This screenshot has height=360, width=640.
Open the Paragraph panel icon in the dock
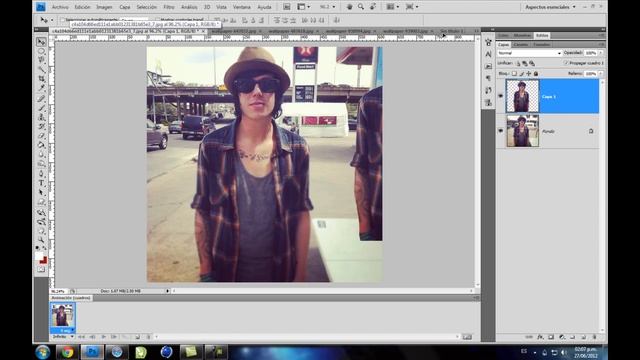488,78
